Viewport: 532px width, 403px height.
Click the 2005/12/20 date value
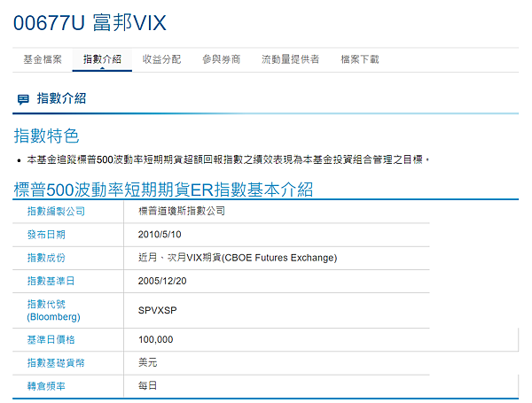click(162, 281)
